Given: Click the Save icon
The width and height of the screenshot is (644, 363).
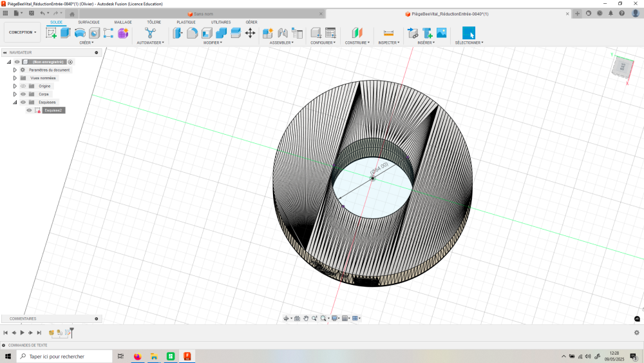Looking at the screenshot, I should (32, 13).
